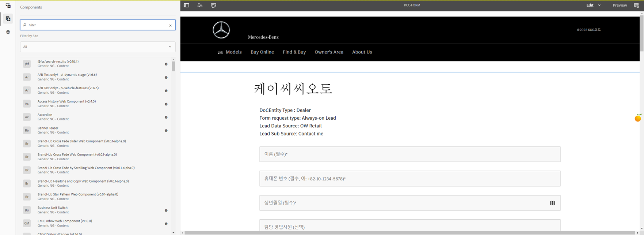Open the calendar picker in birthdate field
The image size is (644, 235).
point(552,203)
